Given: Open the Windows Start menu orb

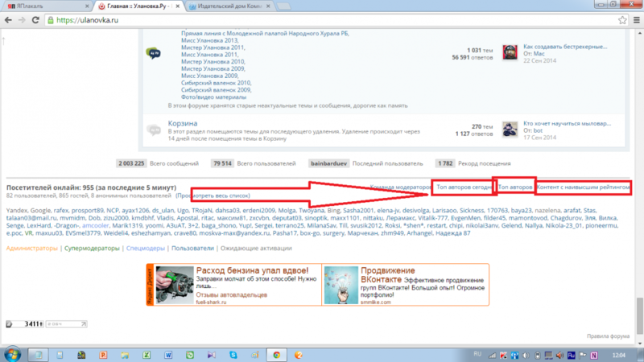Looking at the screenshot, I should [x=12, y=354].
